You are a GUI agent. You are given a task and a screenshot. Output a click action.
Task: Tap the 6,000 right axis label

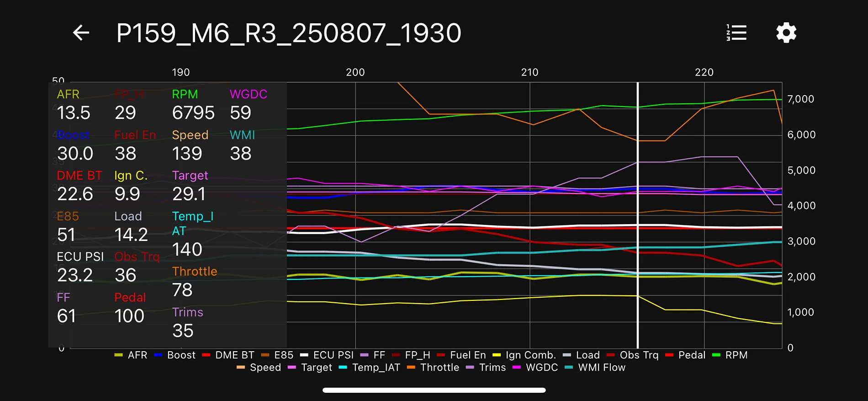[x=801, y=135]
